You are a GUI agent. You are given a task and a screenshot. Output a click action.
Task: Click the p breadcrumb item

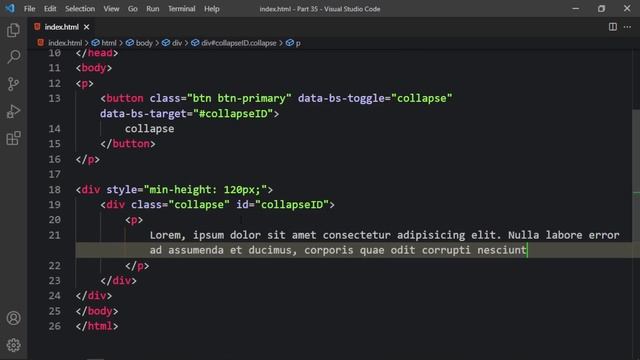[298, 43]
